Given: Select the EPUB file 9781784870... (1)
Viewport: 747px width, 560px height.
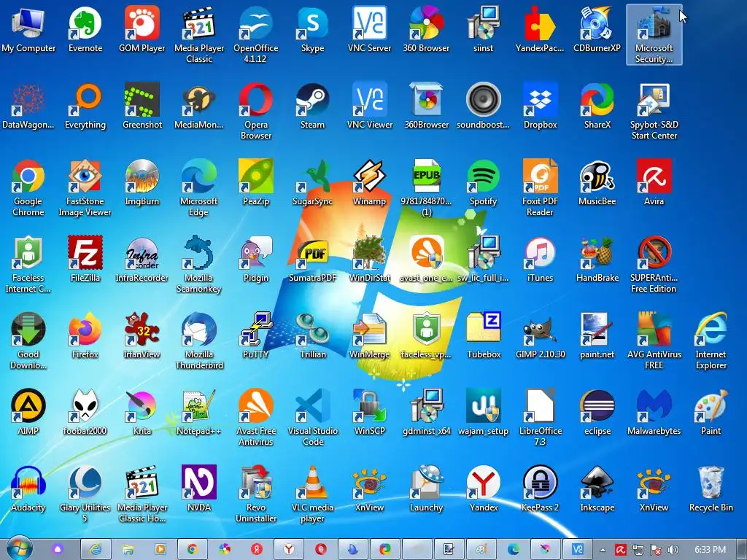Looking at the screenshot, I should (x=426, y=189).
